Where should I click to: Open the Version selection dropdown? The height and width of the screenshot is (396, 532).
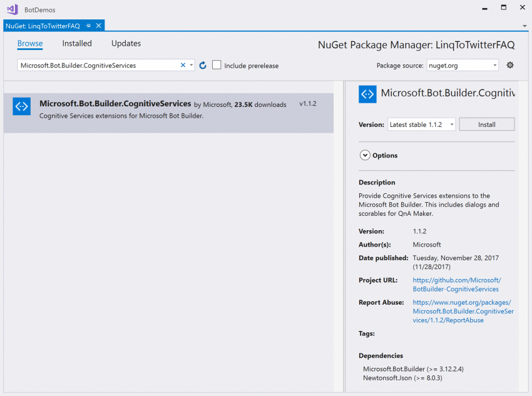(x=421, y=124)
